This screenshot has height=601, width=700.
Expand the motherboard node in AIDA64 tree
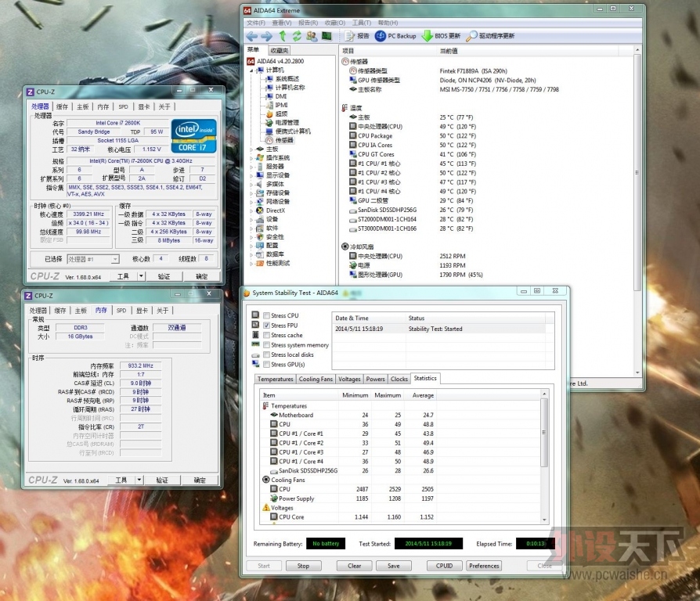[x=252, y=149]
